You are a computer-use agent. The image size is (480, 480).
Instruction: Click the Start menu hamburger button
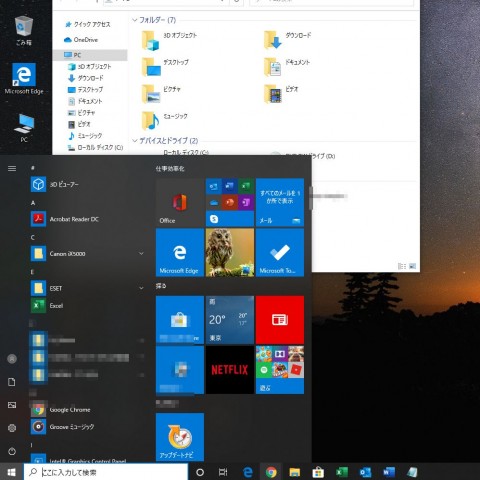12,168
